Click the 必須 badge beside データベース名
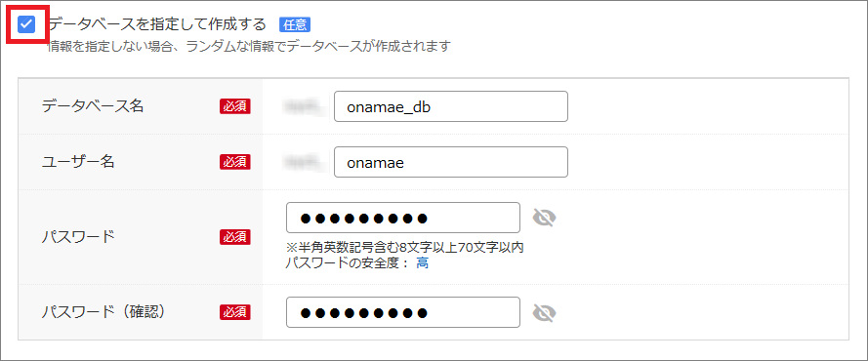Image resolution: width=868 pixels, height=361 pixels. point(235,106)
